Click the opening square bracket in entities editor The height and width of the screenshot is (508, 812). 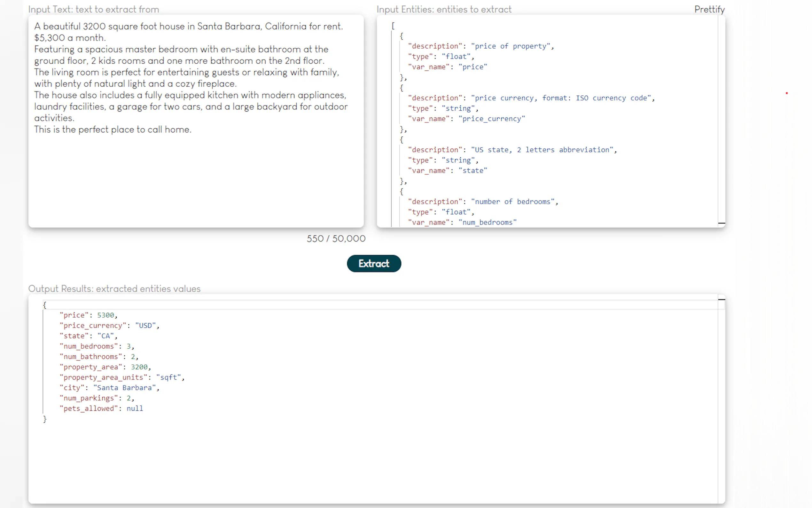point(393,26)
